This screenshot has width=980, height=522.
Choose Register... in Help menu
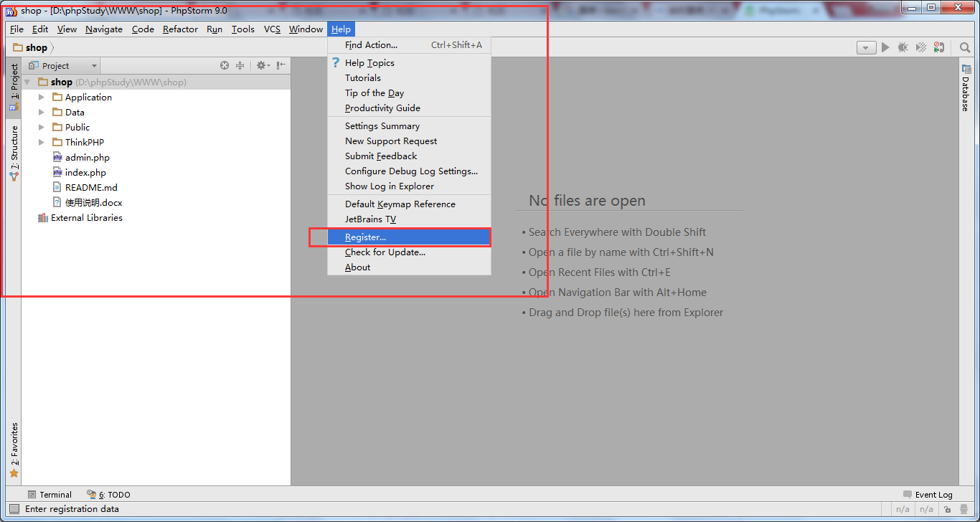[409, 237]
